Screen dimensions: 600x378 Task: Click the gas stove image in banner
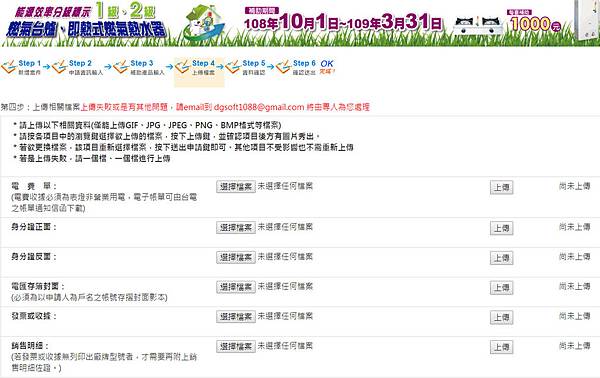(477, 25)
